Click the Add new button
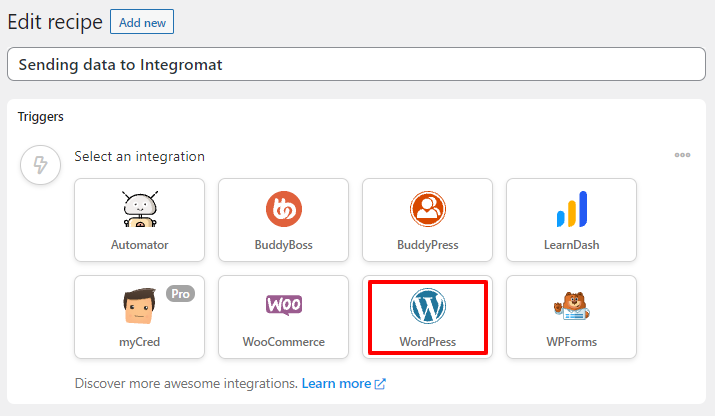This screenshot has width=715, height=416. tap(142, 22)
